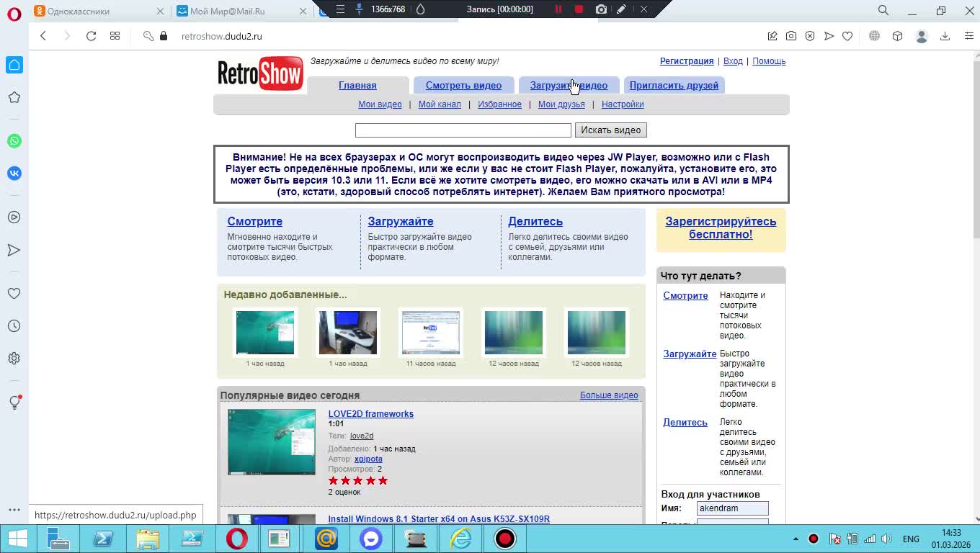Pause the screen recording
Screen dimensions: 980x553
click(558, 9)
